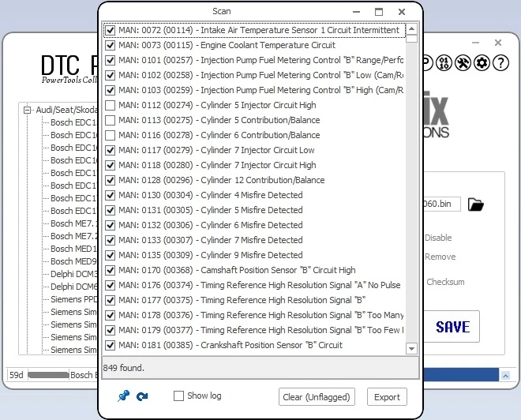Open the question mark help icon
Viewport: 521px width, 420px height.
tap(500, 63)
